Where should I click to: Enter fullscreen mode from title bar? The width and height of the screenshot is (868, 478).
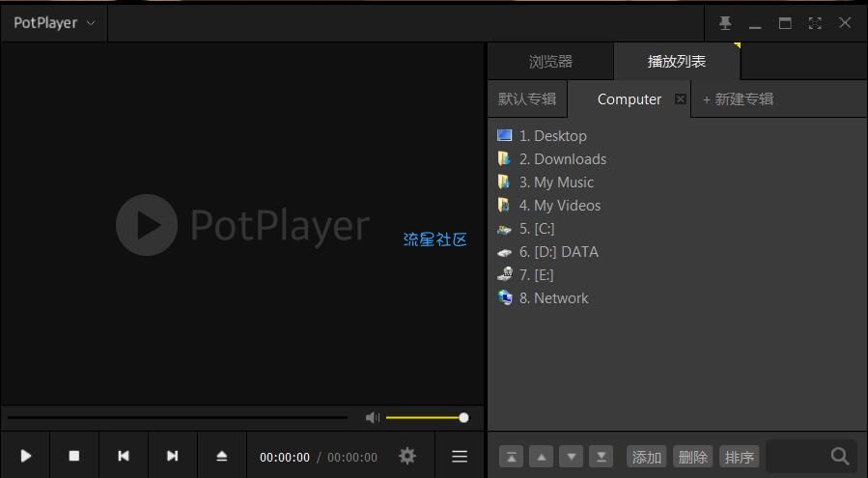[815, 23]
